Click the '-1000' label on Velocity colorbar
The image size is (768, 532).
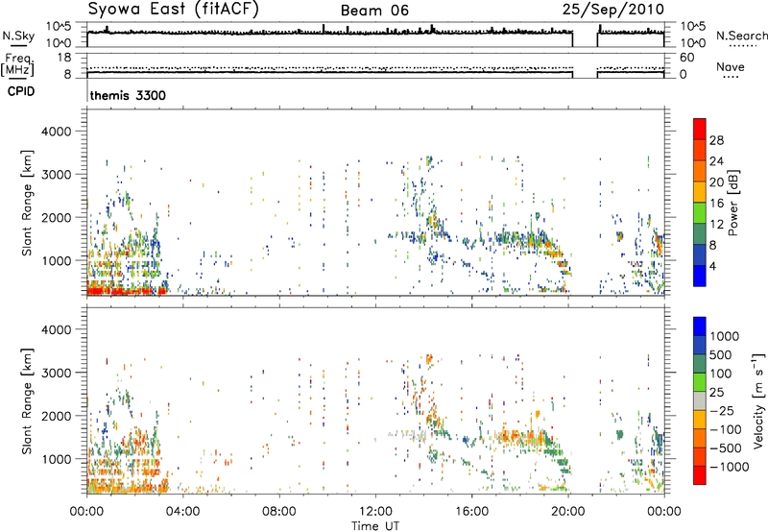coord(729,467)
